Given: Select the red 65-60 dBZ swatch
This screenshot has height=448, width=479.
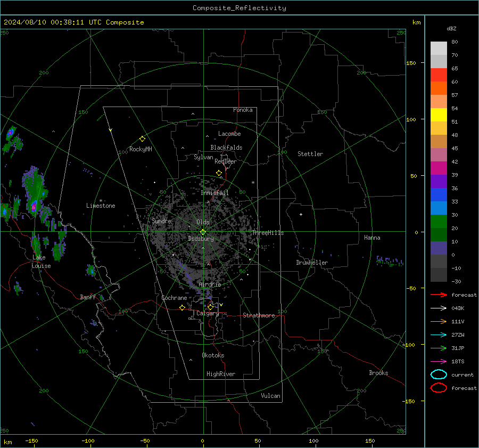Looking at the screenshot, I should (439, 75).
